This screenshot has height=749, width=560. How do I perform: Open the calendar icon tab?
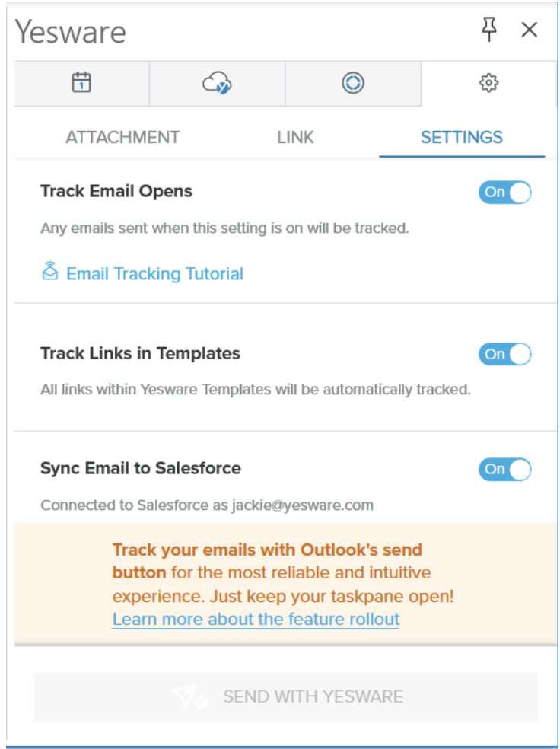click(81, 83)
